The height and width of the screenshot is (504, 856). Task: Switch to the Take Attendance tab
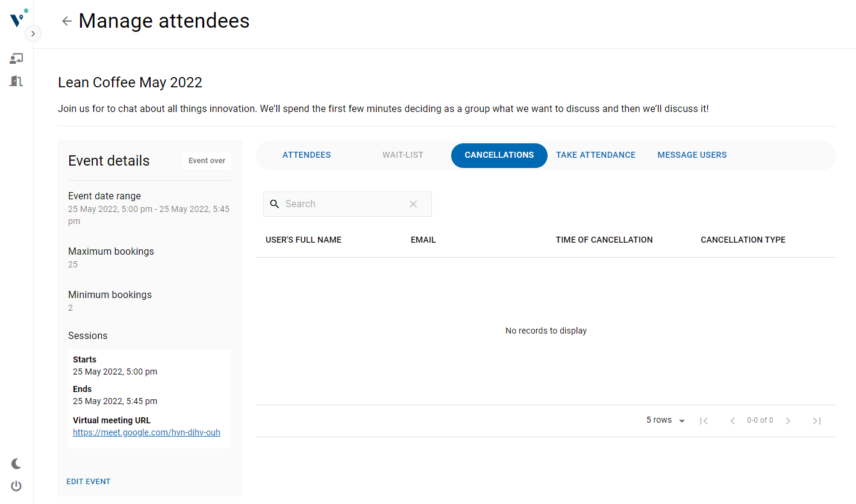pyautogui.click(x=595, y=155)
